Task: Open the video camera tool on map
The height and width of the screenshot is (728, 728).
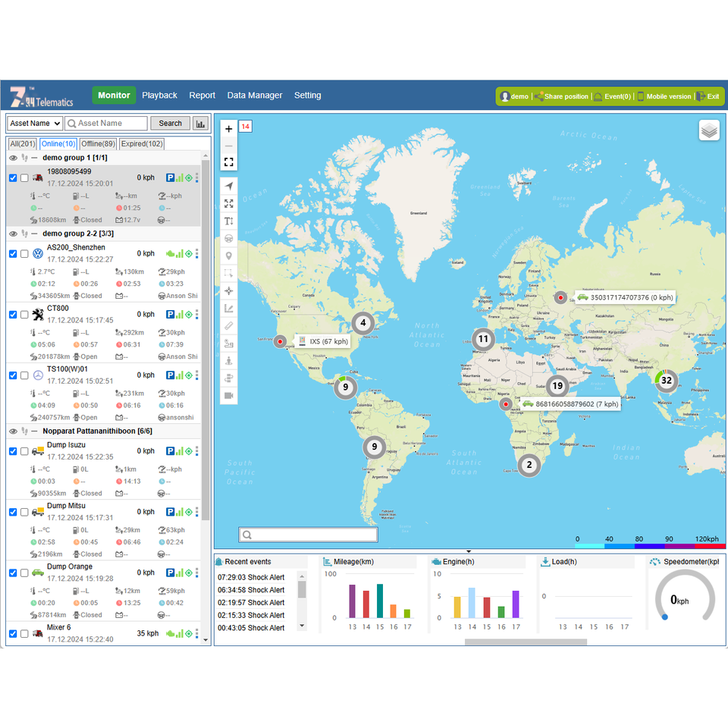Action: pyautogui.click(x=228, y=396)
